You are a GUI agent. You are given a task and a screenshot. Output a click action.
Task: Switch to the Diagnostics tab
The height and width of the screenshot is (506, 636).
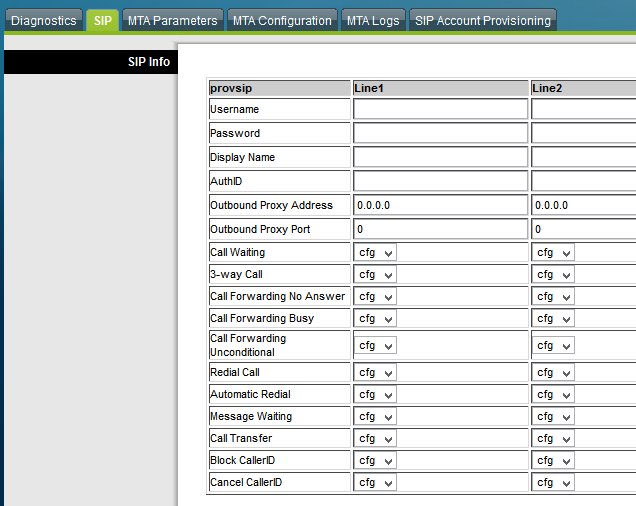(43, 20)
